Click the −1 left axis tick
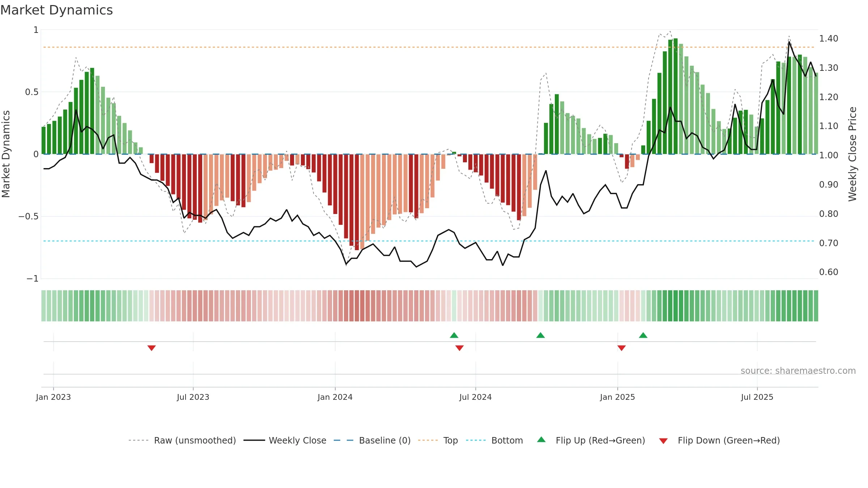The image size is (868, 488). 33,279
